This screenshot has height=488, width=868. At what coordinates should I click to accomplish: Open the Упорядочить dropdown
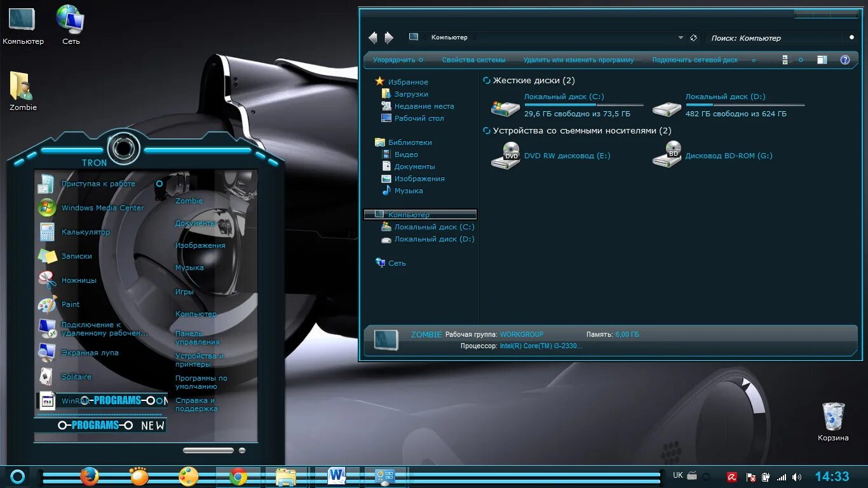(398, 60)
